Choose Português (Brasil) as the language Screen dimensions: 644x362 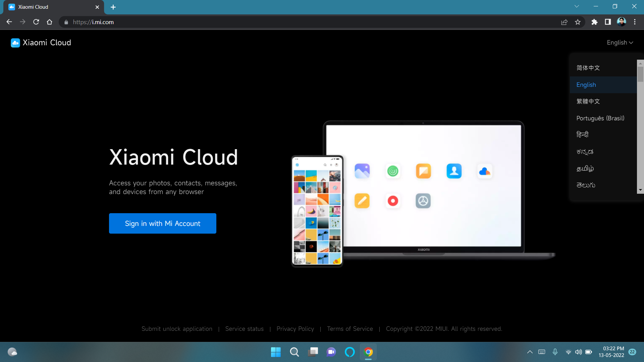600,118
